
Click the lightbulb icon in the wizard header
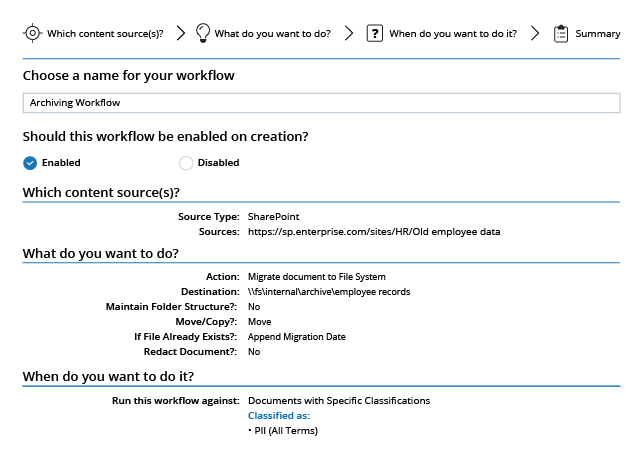coord(203,33)
